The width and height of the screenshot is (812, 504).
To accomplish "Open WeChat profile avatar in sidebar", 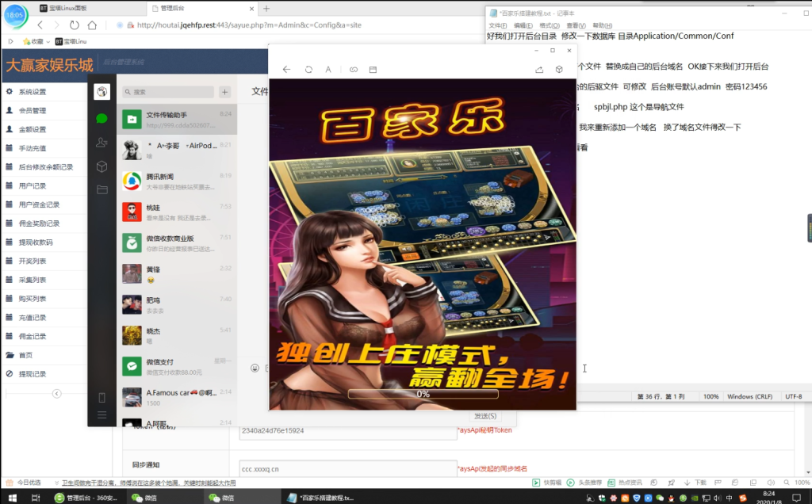I will click(102, 92).
